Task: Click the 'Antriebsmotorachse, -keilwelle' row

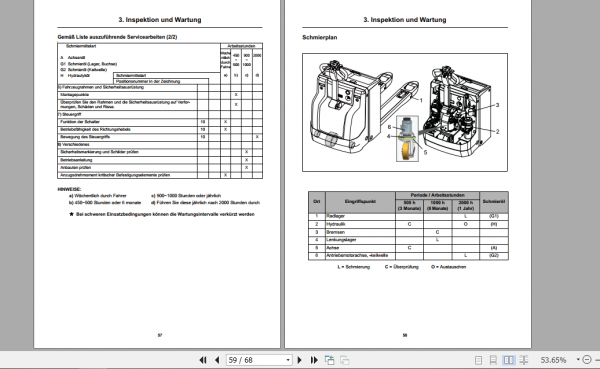Action: [x=408, y=256]
